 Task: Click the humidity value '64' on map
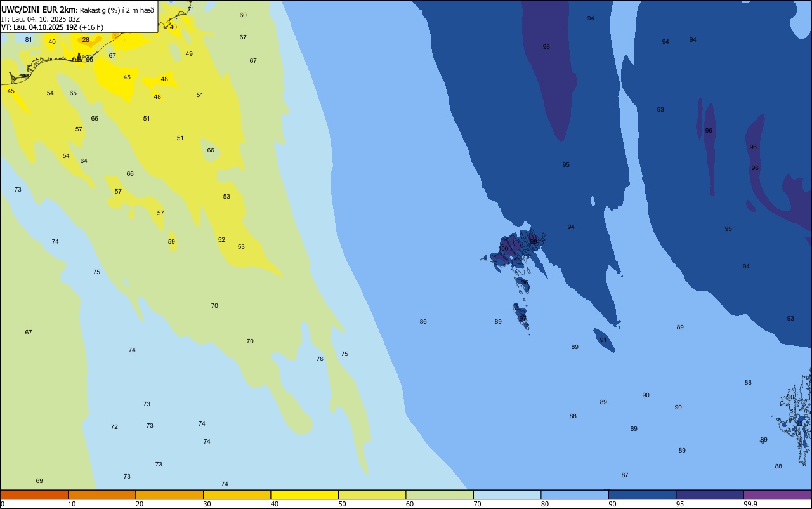[x=84, y=161]
